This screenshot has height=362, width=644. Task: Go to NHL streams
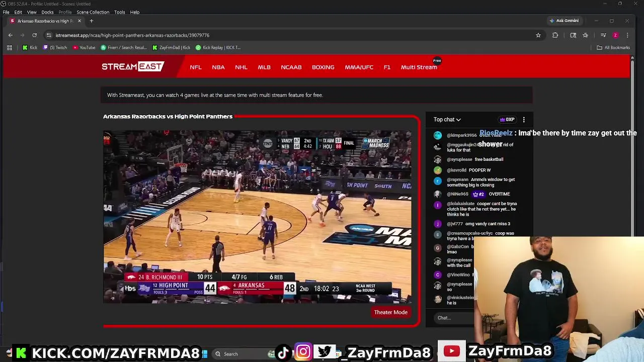[241, 67]
